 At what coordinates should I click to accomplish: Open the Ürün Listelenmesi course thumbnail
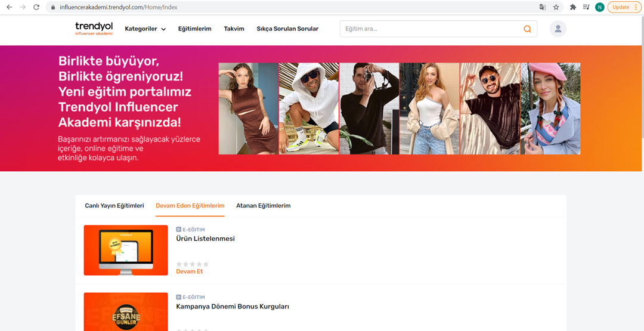pos(126,250)
